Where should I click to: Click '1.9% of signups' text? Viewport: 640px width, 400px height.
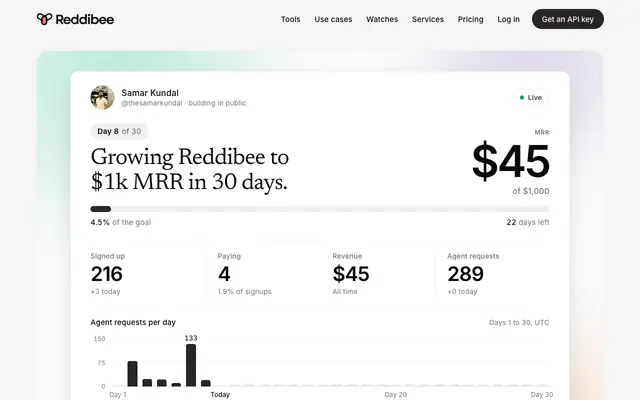[244, 291]
